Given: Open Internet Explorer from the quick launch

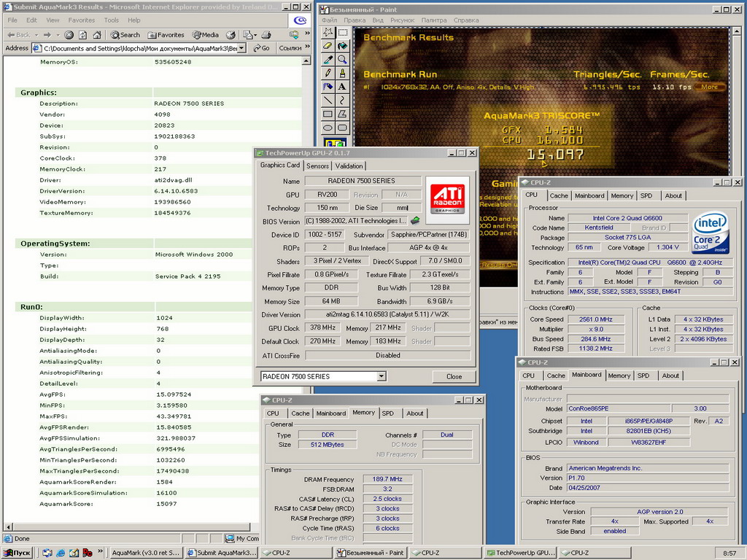Looking at the screenshot, I should click(x=61, y=553).
